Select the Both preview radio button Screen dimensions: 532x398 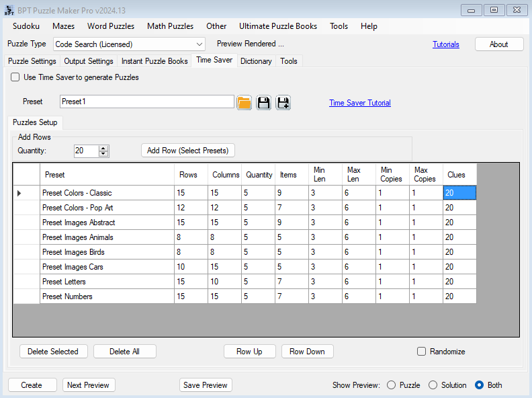click(x=480, y=385)
